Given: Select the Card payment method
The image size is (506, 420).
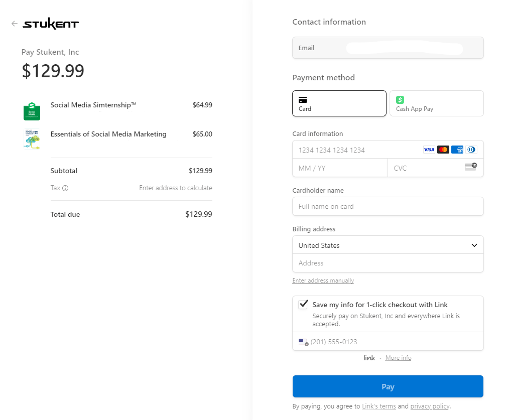Looking at the screenshot, I should [339, 103].
